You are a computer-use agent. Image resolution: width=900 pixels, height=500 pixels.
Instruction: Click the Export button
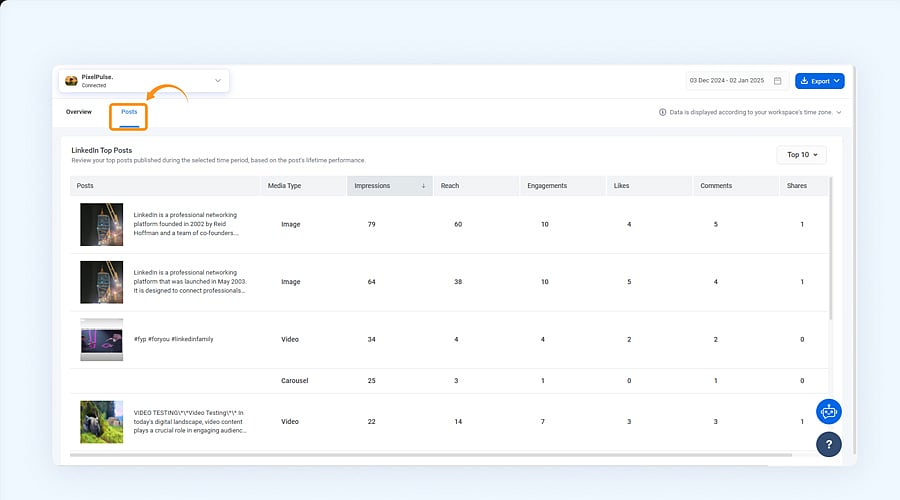(819, 81)
